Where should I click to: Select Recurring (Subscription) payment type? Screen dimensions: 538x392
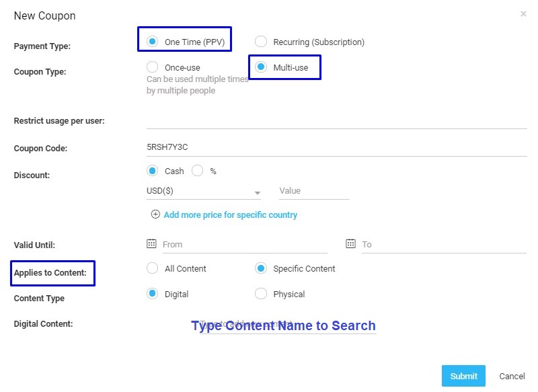click(x=261, y=42)
